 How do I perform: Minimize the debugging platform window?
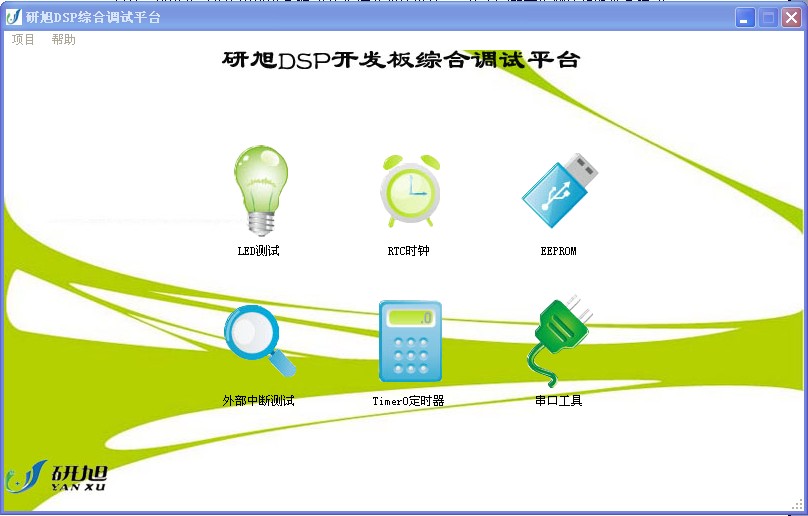[x=745, y=18]
